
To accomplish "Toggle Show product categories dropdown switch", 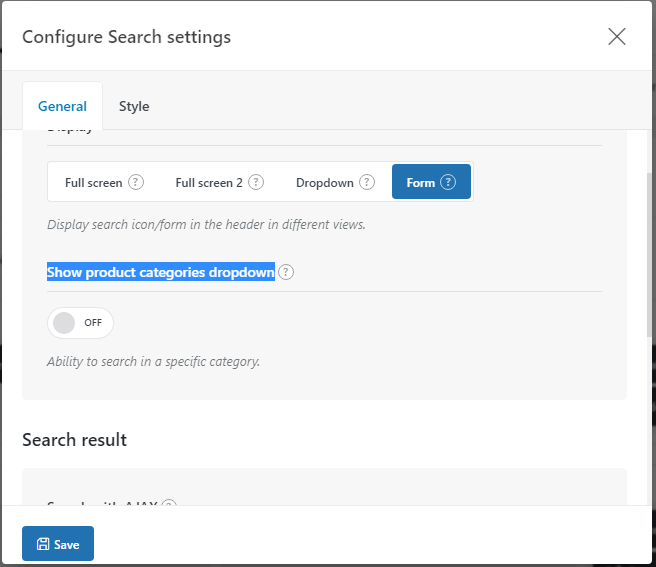I will (80, 323).
